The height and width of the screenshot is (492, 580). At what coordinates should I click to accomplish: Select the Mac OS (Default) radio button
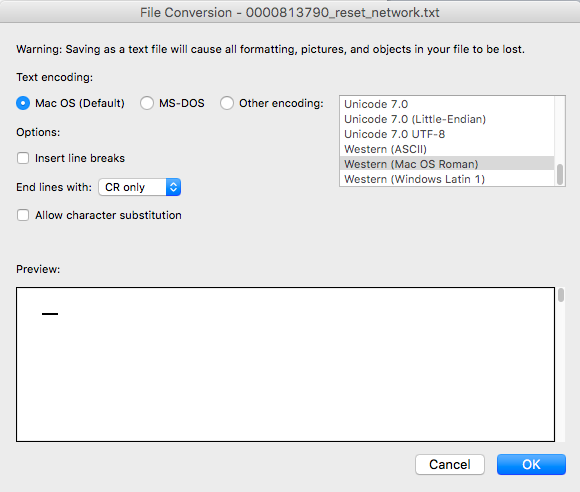[x=23, y=103]
